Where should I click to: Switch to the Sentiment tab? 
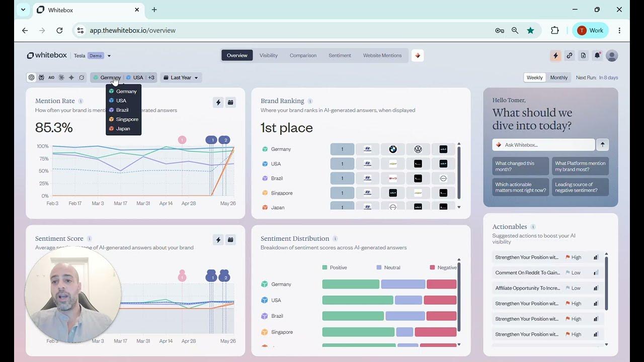click(x=340, y=55)
